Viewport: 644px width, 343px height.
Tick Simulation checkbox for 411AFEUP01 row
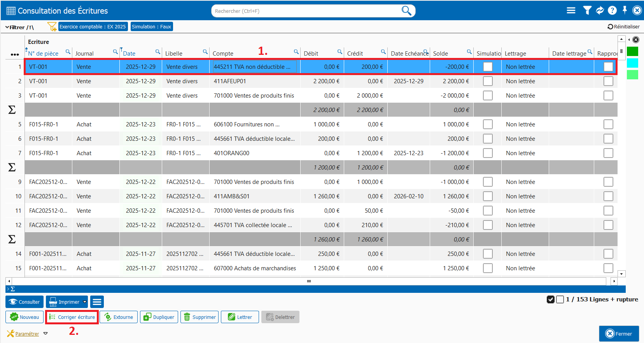tap(488, 81)
